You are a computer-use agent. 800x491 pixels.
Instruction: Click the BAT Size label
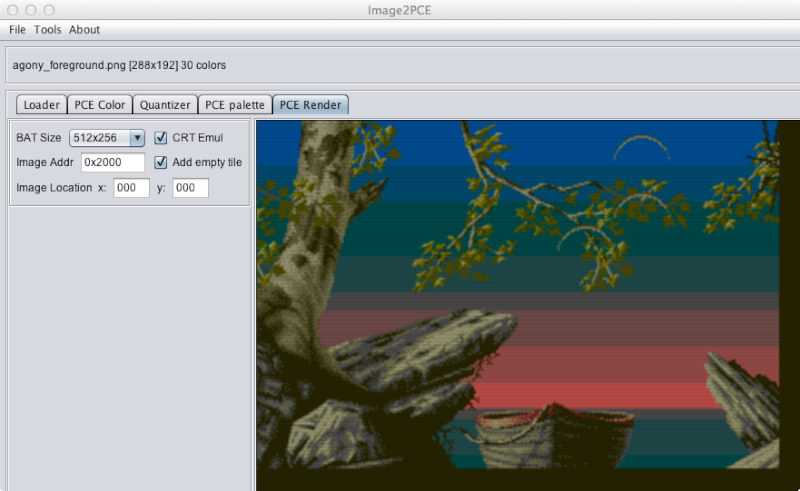[x=39, y=138]
